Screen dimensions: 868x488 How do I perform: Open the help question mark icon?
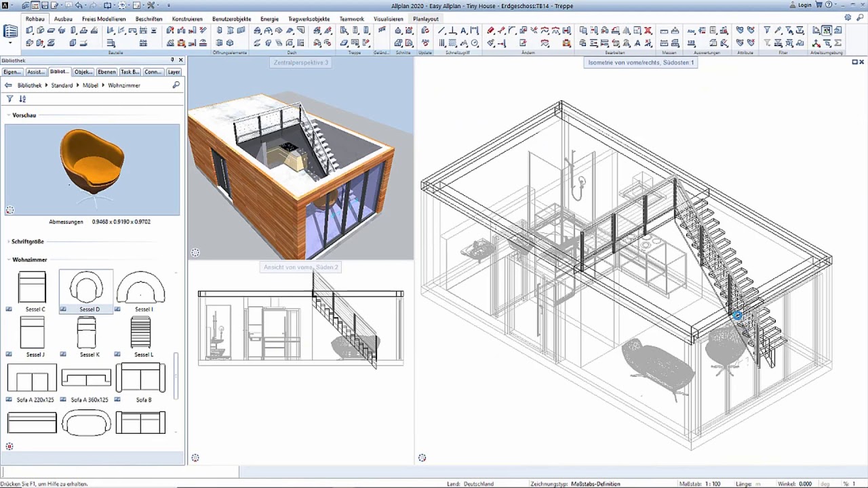point(829,5)
